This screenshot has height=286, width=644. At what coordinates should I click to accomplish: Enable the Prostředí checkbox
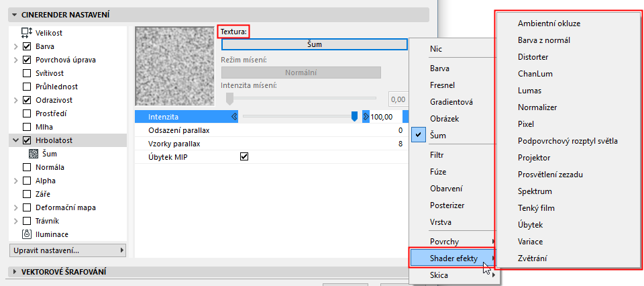[27, 113]
